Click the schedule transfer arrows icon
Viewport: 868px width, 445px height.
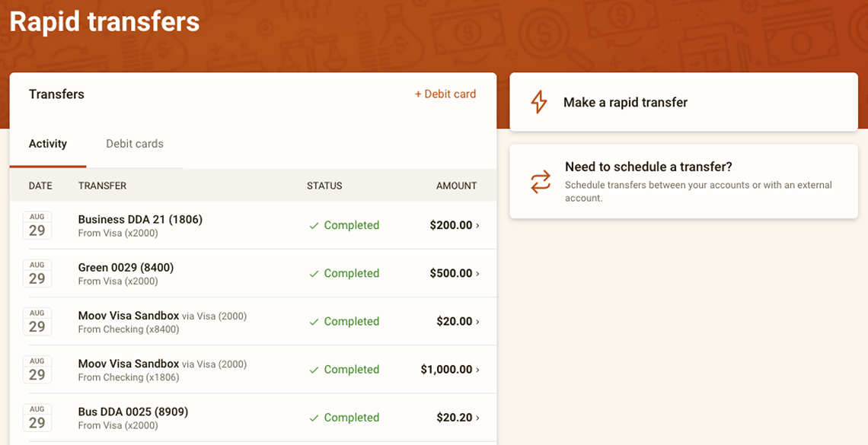click(x=540, y=182)
